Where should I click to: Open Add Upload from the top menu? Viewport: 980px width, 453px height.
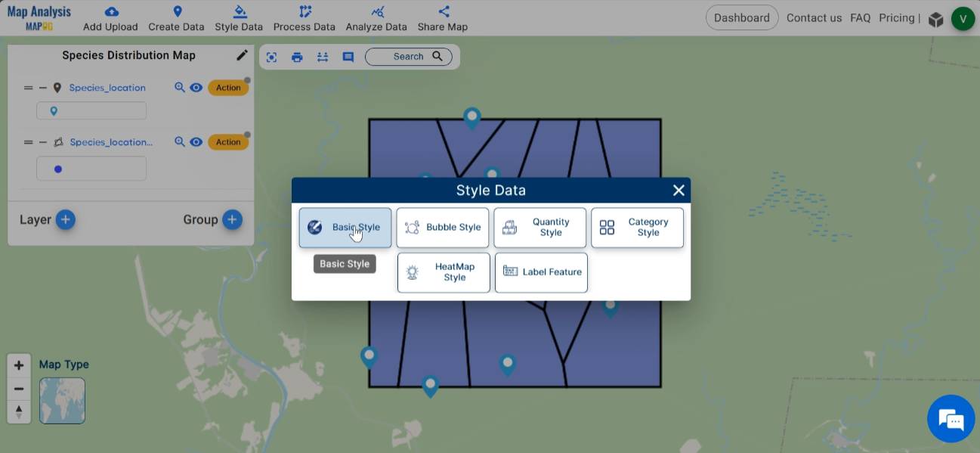(x=110, y=19)
